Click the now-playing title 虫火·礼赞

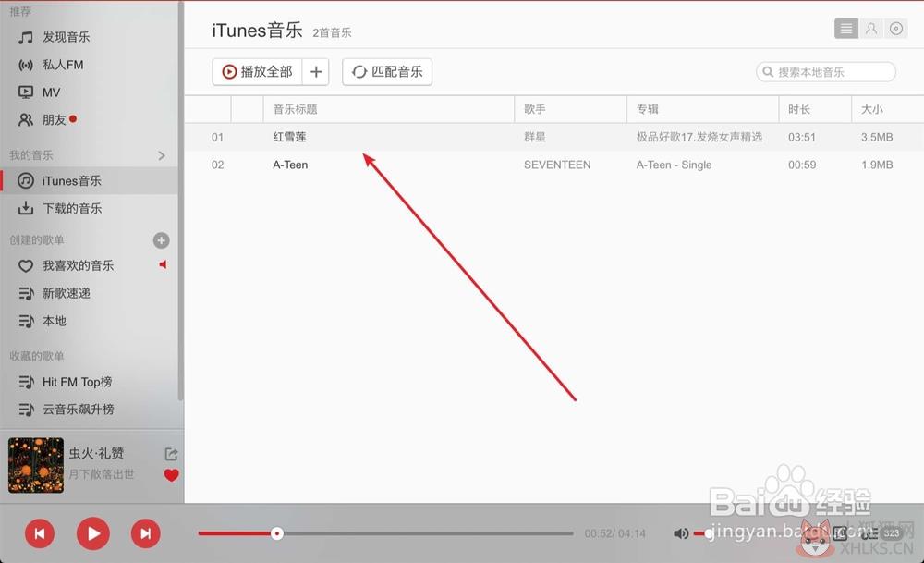click(97, 453)
